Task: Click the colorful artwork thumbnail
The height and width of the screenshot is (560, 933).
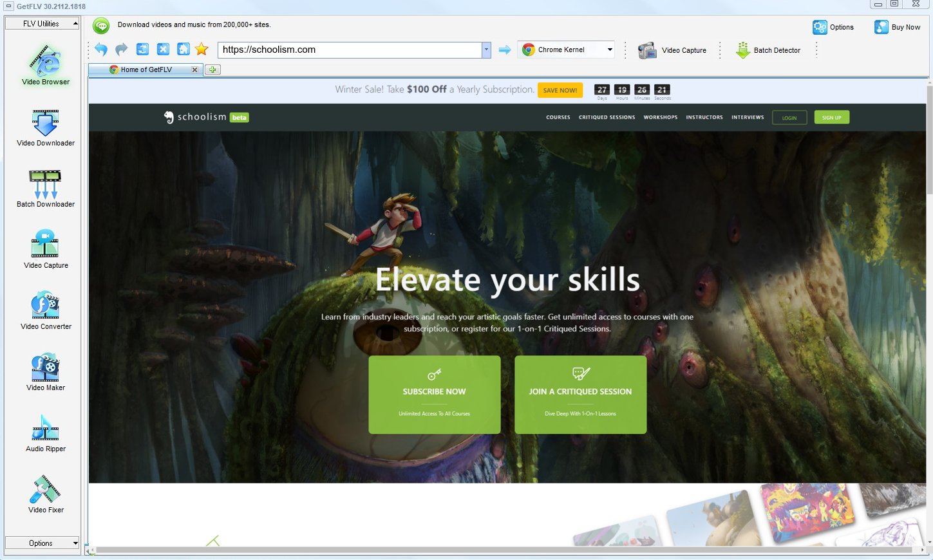Action: [807, 512]
